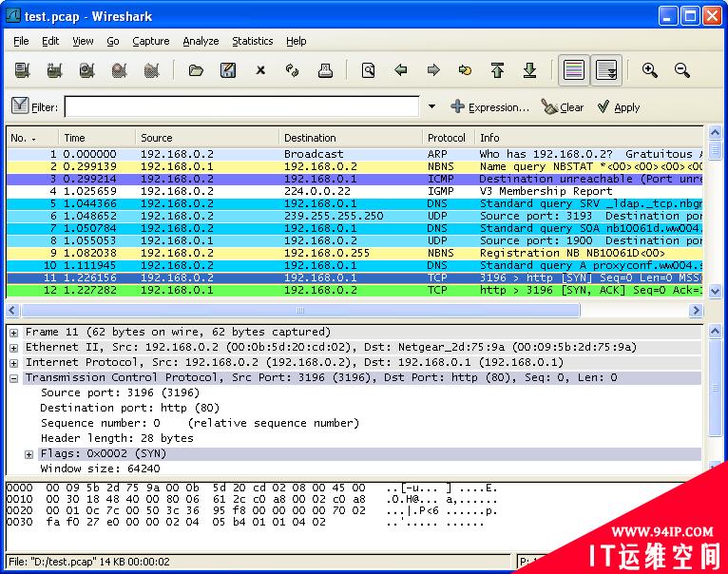
Task: Select packet 4 IGMP V3 Membership Report
Action: click(354, 191)
